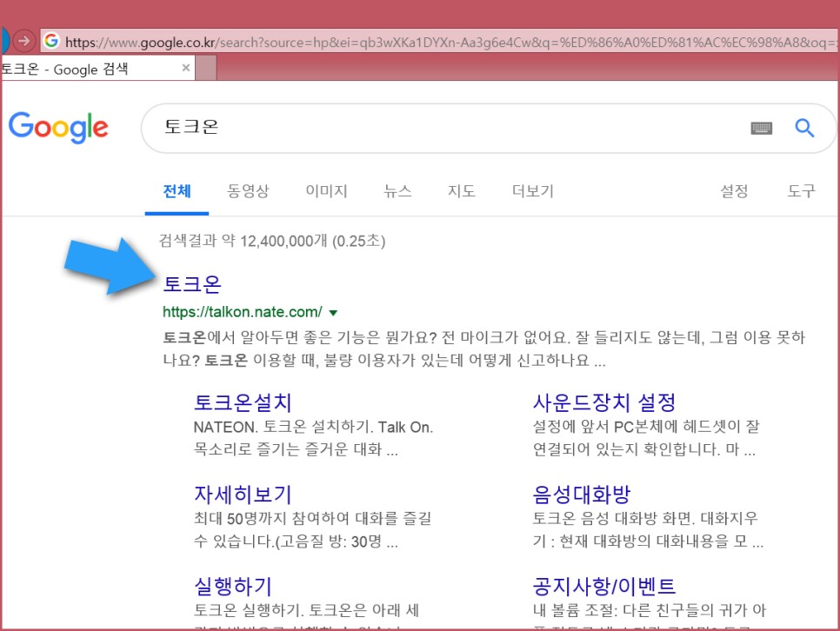
Task: Switch to the 동영상 tab
Action: pos(248,191)
